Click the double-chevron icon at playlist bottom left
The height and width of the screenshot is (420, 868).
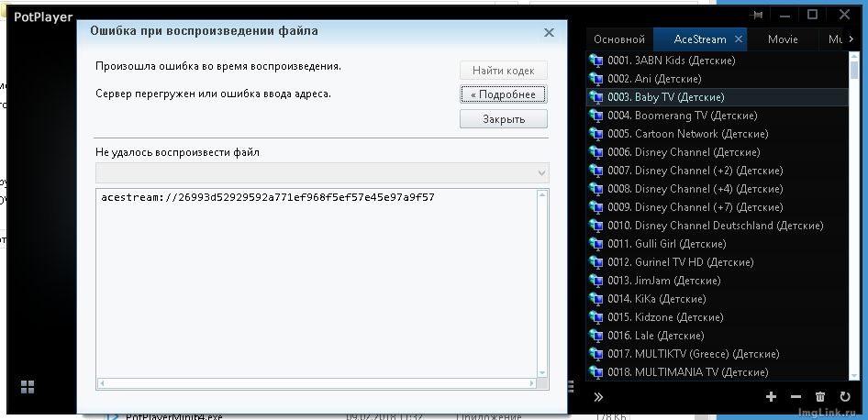click(598, 397)
